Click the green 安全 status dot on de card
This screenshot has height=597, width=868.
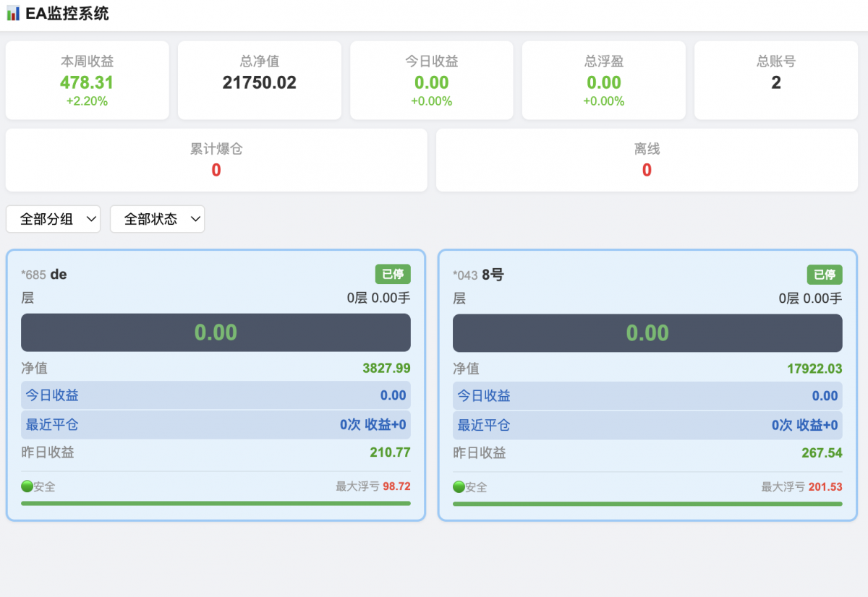[x=27, y=486]
